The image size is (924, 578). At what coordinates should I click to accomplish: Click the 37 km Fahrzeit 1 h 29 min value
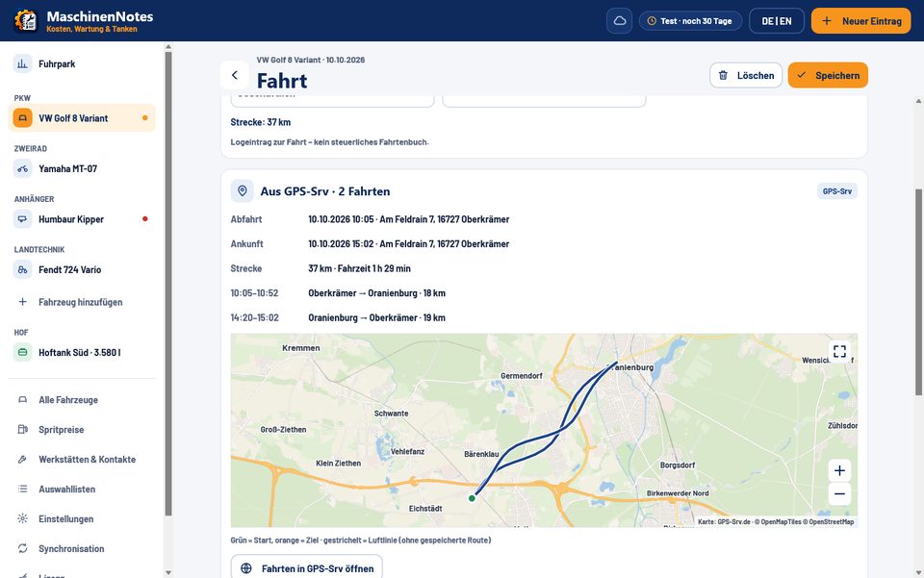(x=359, y=268)
